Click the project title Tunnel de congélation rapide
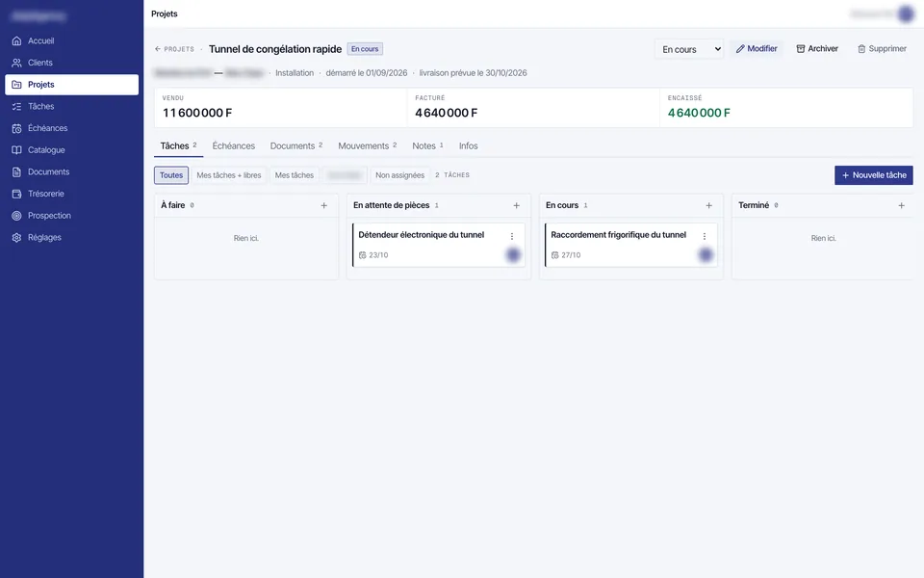Viewport: 924px width, 578px height. pyautogui.click(x=275, y=49)
